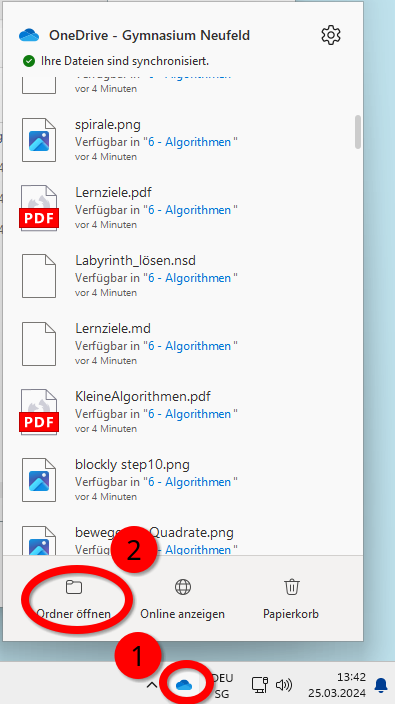Screen dimensions: 395x704
Task: Click 'vor 4 Minuten' under spirale.png
Action: point(105,157)
